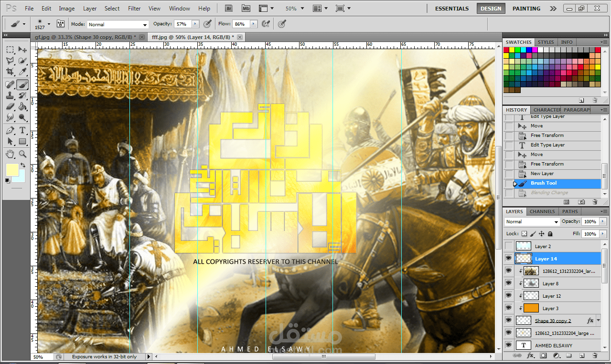Hide Layer 14 using its eye icon
Image resolution: width=611 pixels, height=364 pixels.
[508, 259]
